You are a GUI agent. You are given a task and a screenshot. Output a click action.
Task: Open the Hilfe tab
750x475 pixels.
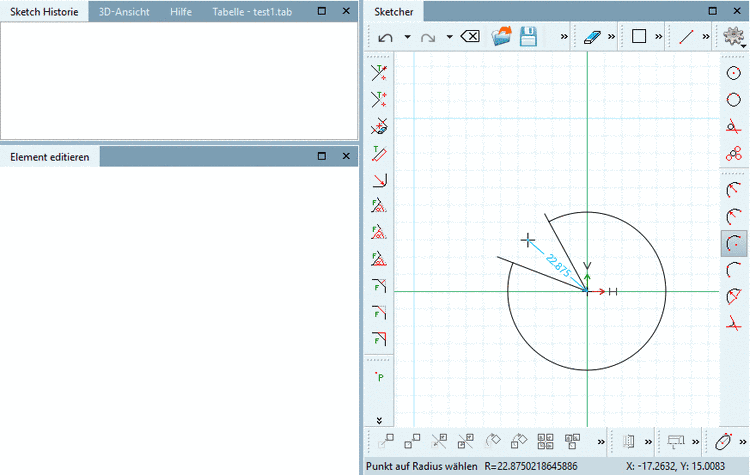[x=181, y=12]
